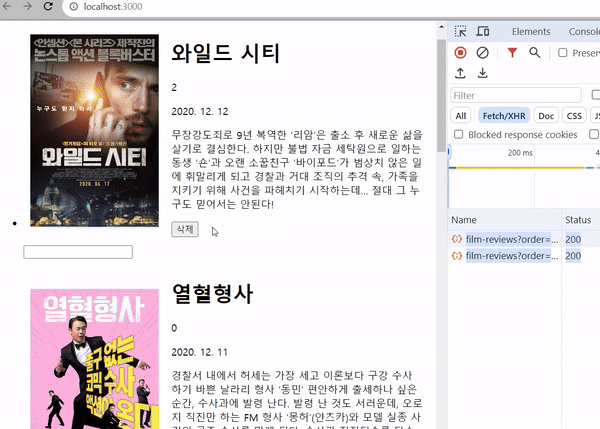Open the network search magnifier
Screen dimensions: 600x429
click(x=535, y=52)
